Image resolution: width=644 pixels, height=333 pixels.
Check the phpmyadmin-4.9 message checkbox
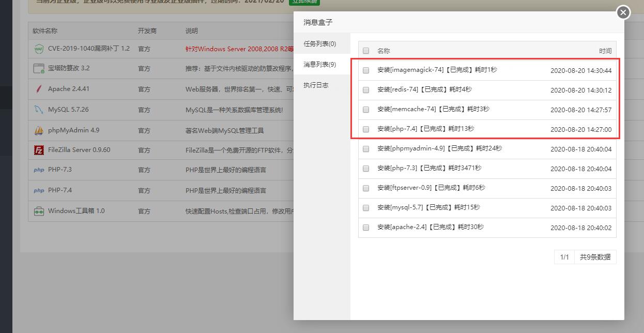pyautogui.click(x=366, y=149)
